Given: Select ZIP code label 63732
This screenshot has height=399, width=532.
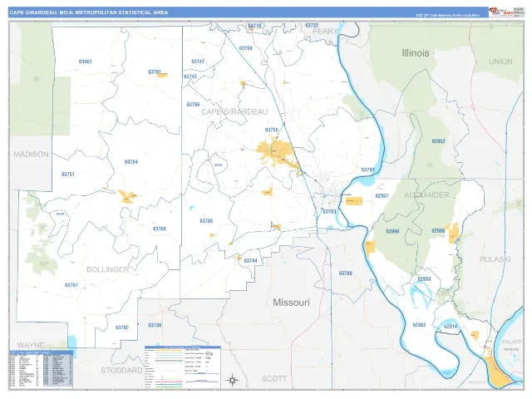Looking at the screenshot, I should (x=312, y=26).
